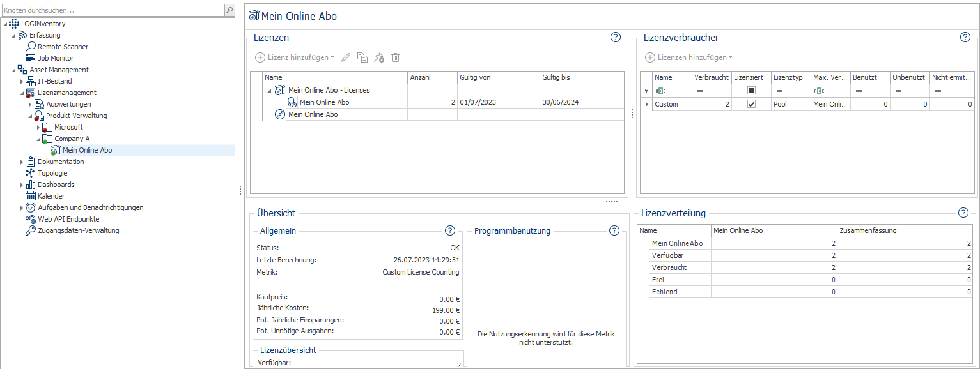Viewport: 980px width, 369px height.
Task: Collapse the LOGINventory root node
Action: (5, 24)
